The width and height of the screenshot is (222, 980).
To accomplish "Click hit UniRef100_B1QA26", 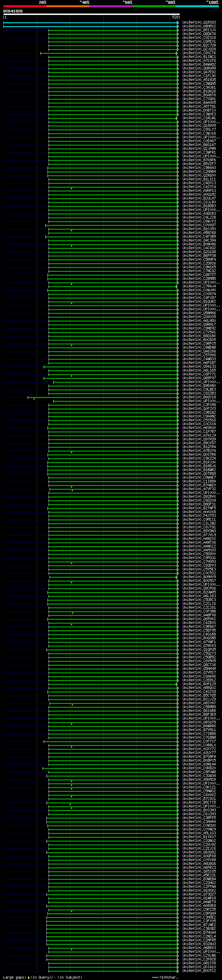I will point(199,91).
